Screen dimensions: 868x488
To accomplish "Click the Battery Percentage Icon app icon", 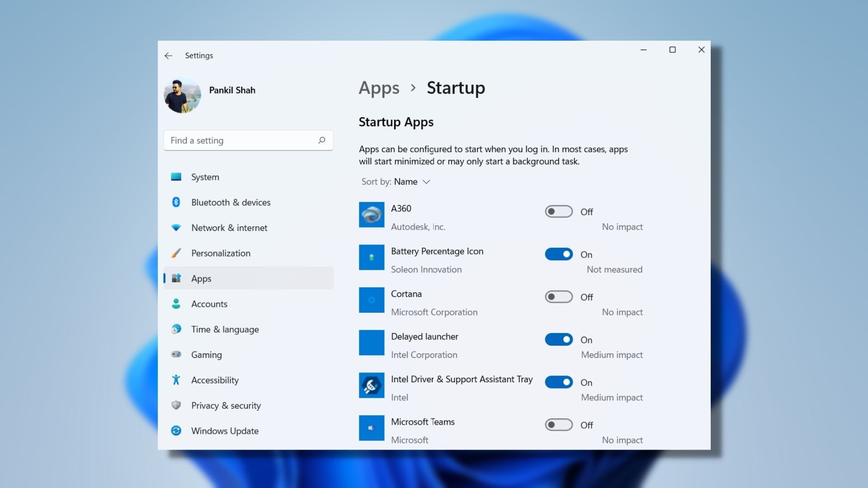I will [372, 257].
